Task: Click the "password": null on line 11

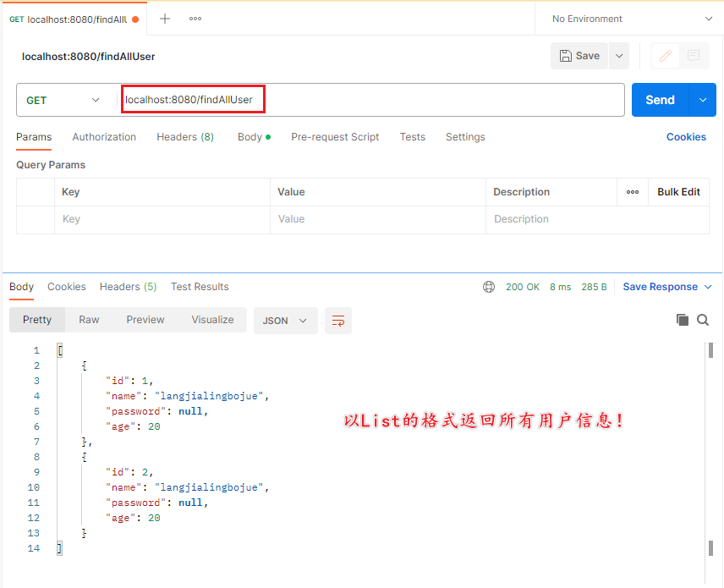Action: pos(157,503)
